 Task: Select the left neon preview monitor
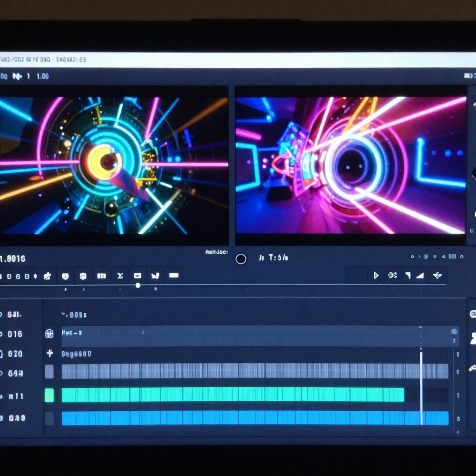[x=114, y=165]
